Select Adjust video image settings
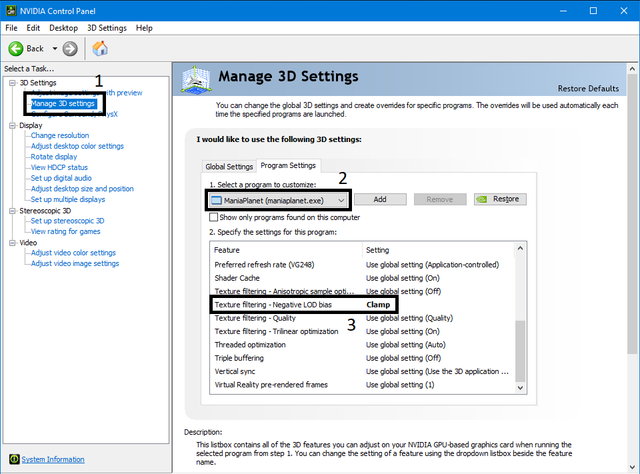 [75, 263]
